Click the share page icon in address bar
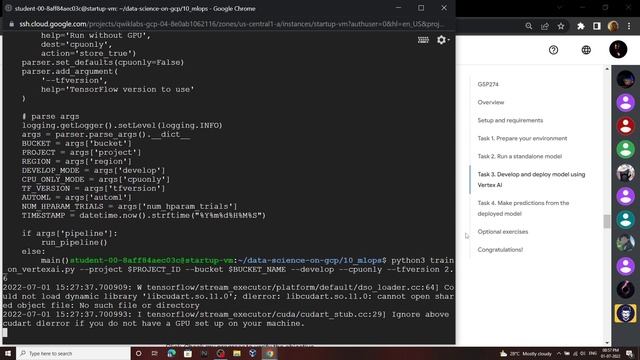This screenshot has width=640, height=360. pyautogui.click(x=544, y=26)
